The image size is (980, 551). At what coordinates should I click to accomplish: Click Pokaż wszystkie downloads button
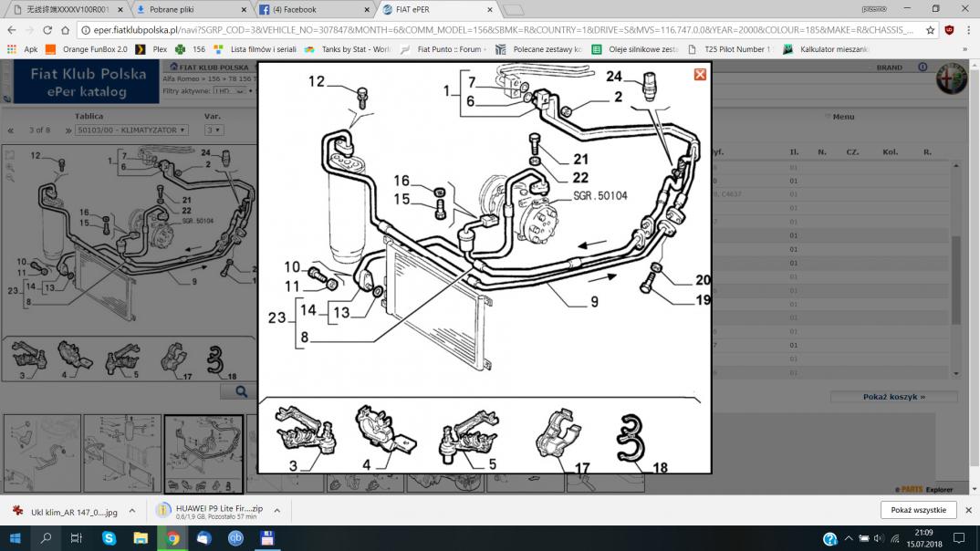tap(918, 510)
